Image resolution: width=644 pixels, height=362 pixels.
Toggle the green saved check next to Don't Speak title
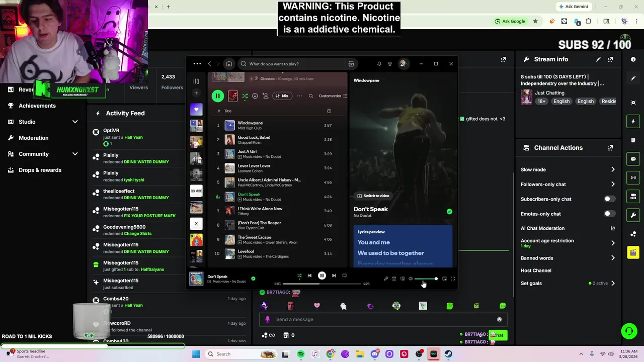449,212
